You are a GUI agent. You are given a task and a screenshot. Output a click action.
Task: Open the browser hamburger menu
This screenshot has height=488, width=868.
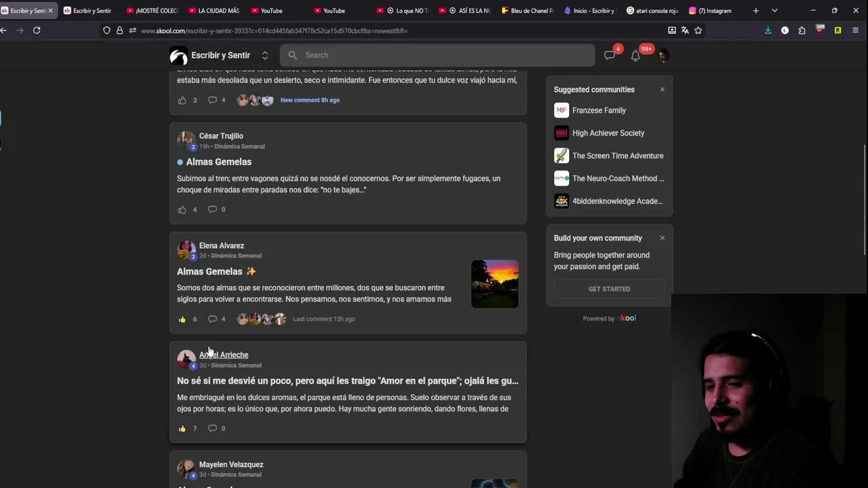pos(855,30)
